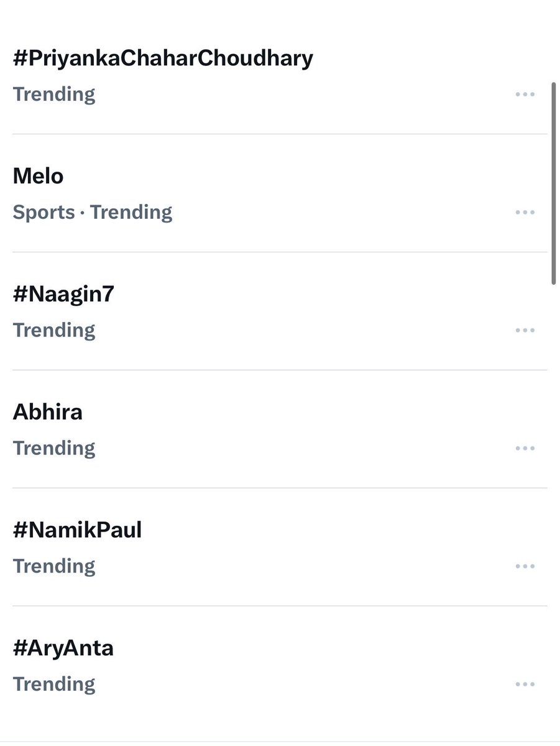Viewport: 560px width, 746px height.
Task: Click the Sports · Trending label under Melo
Action: point(93,213)
